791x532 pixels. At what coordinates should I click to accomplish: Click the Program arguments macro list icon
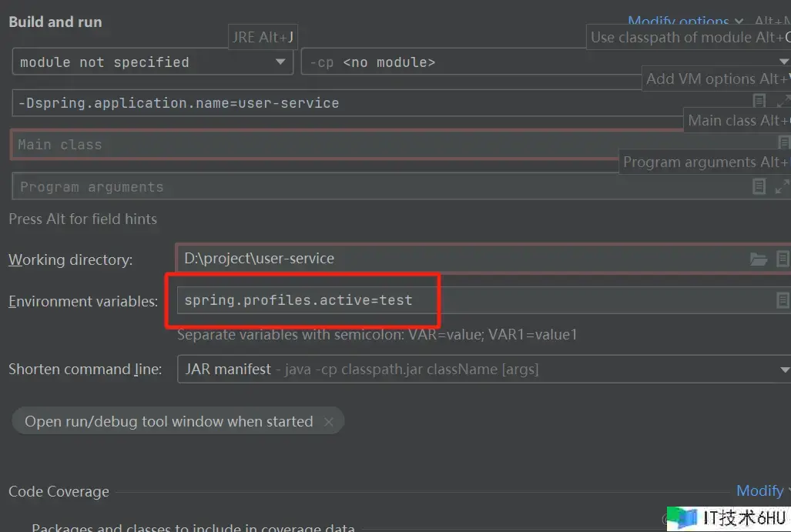point(759,186)
